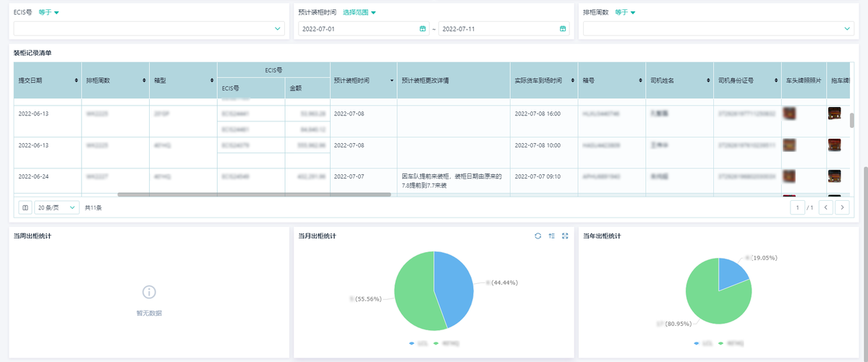The image size is (868, 362).
Task: Go to next page of table
Action: [x=842, y=207]
